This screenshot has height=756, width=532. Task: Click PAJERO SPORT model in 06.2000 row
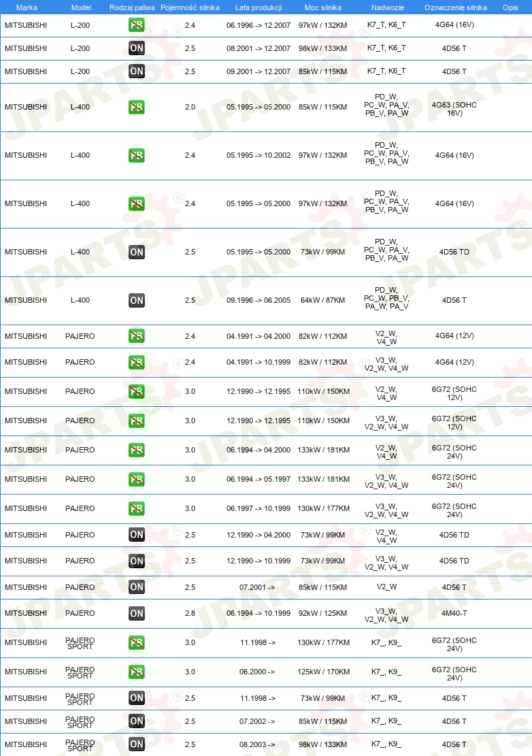pos(80,672)
